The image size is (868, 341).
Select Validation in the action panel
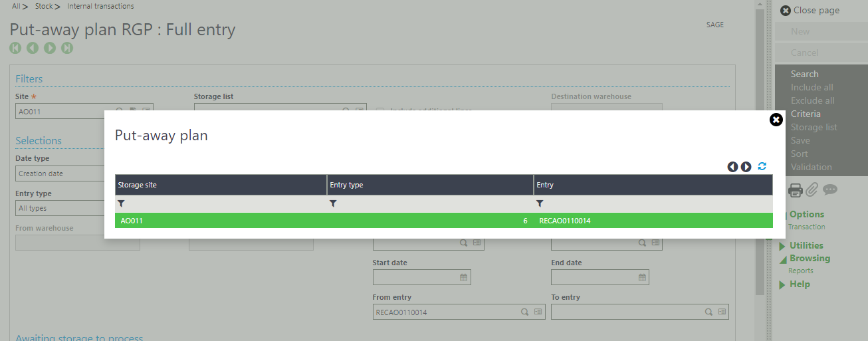[811, 167]
